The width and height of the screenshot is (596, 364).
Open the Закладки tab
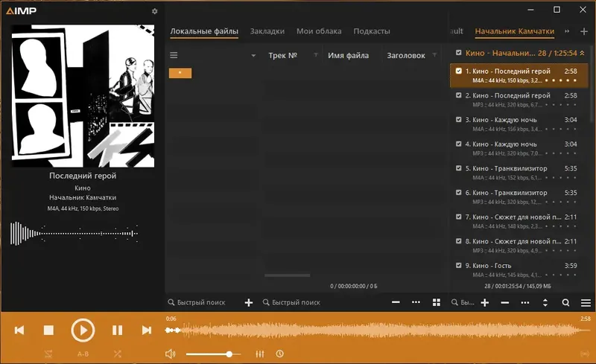267,31
